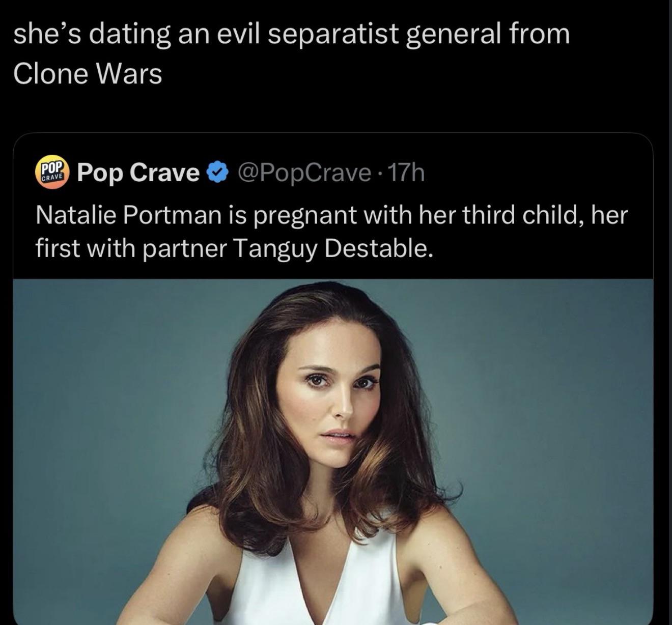The height and width of the screenshot is (625, 672).
Task: Click the Pop Crave profile avatar
Action: coord(51,173)
